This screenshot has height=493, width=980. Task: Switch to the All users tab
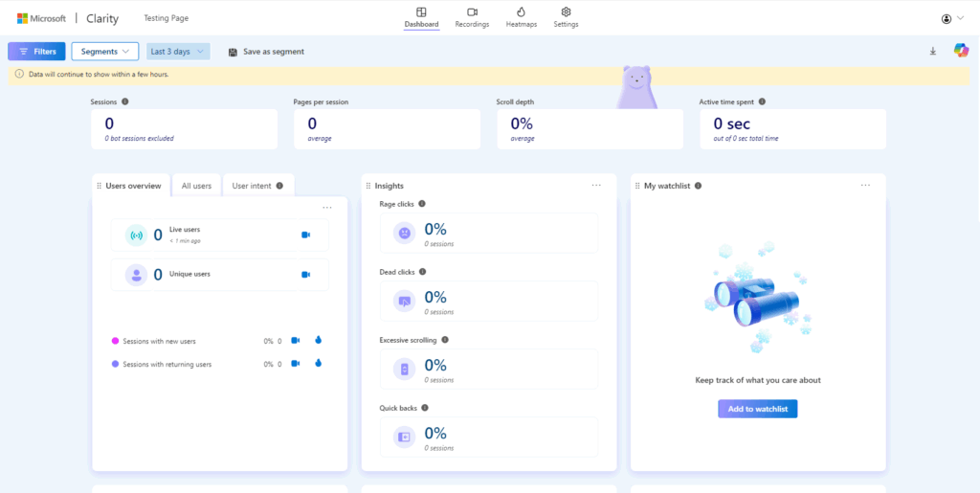196,186
